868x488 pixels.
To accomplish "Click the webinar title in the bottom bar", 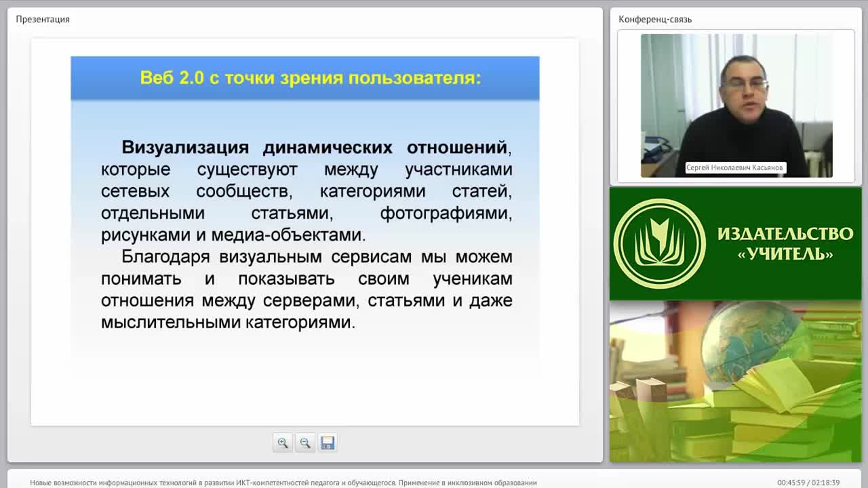I will pyautogui.click(x=283, y=483).
